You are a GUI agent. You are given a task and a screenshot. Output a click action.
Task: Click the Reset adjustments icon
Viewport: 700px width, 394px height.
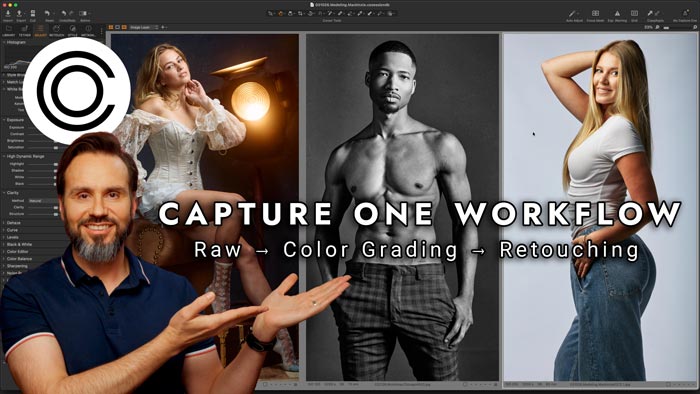point(47,13)
